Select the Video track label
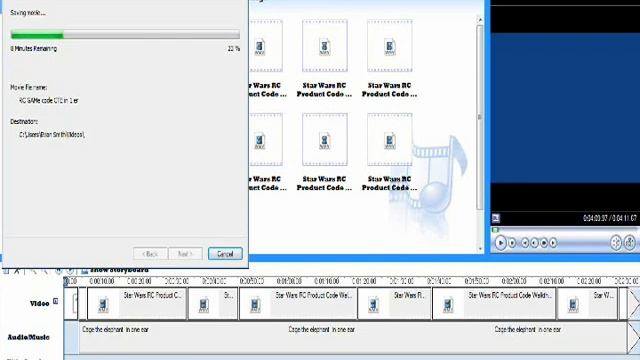Viewport: 640px width, 360px height. (39, 303)
